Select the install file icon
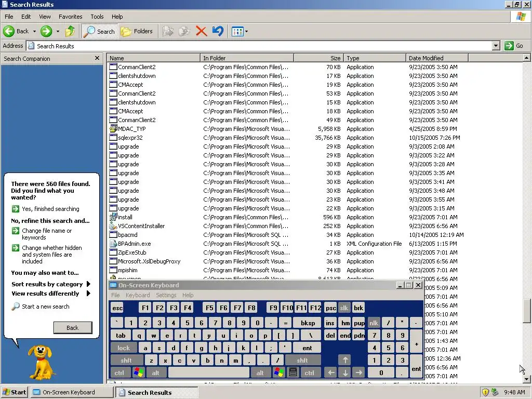This screenshot has width=532, height=399. (x=113, y=217)
